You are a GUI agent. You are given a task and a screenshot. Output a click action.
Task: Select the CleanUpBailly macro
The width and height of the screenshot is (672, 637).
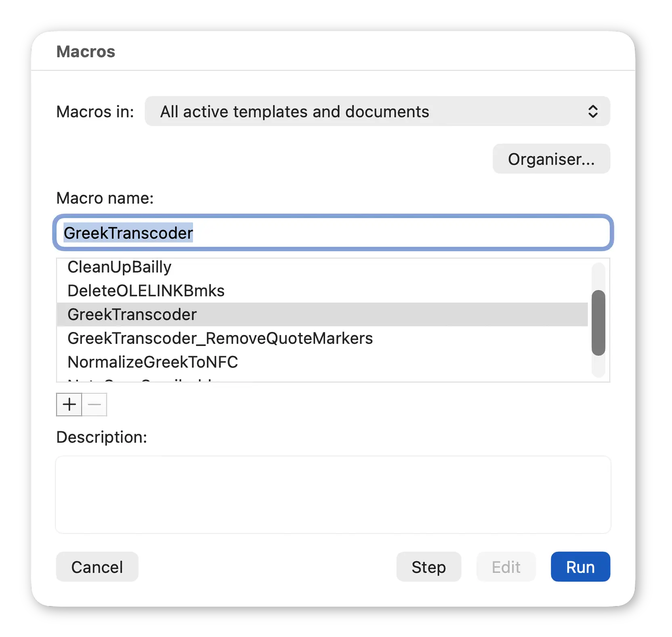tap(120, 267)
